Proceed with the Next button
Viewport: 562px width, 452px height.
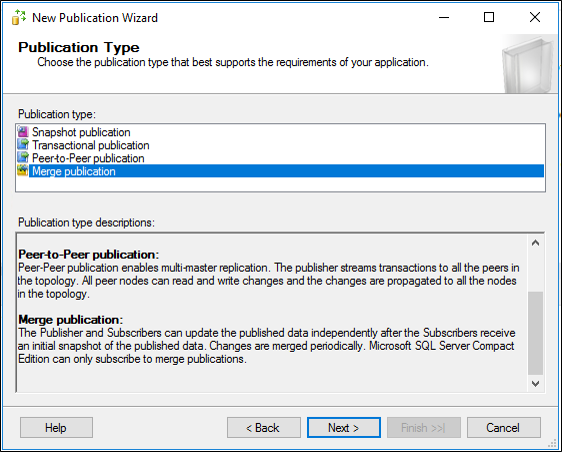coord(344,428)
